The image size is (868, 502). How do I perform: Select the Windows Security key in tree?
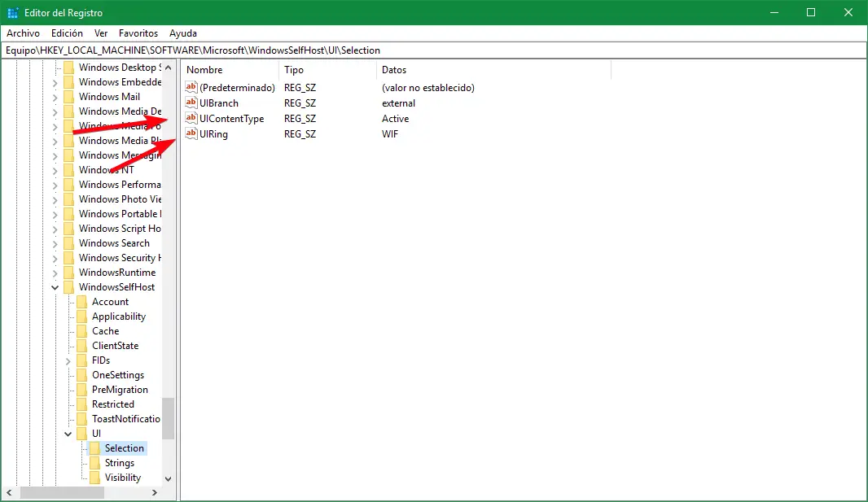click(120, 258)
